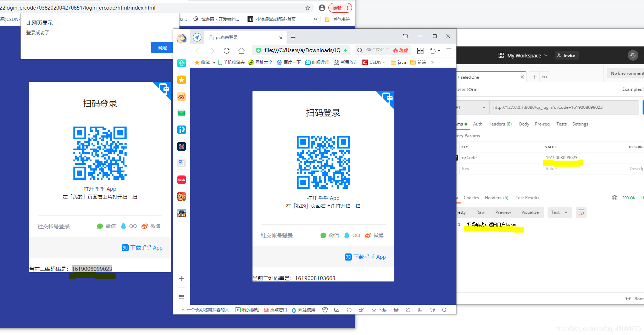Add a sidebar shortcut using the plus icon
Image resolution: width=644 pixels, height=335 pixels.
point(181,278)
